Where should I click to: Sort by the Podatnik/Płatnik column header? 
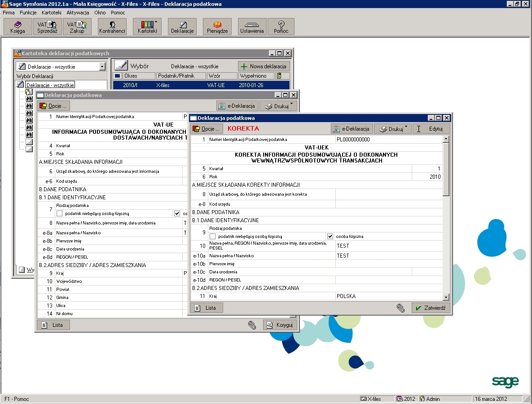pyautogui.click(x=181, y=76)
